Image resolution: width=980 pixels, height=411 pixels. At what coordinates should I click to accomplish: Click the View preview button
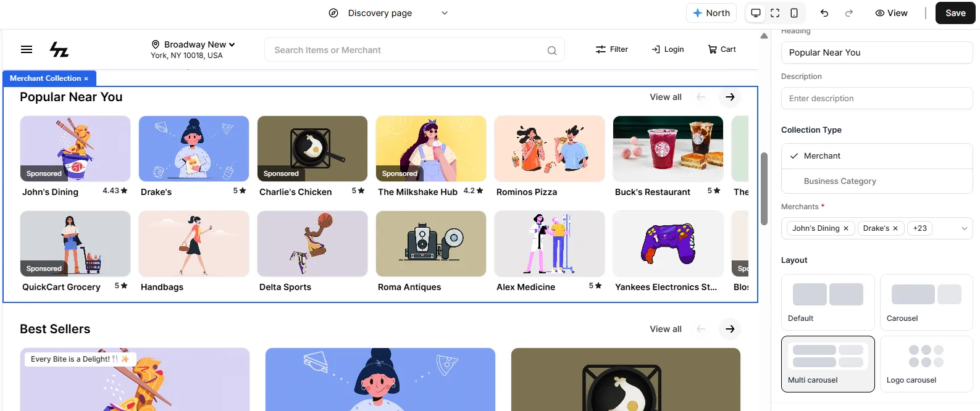[891, 13]
